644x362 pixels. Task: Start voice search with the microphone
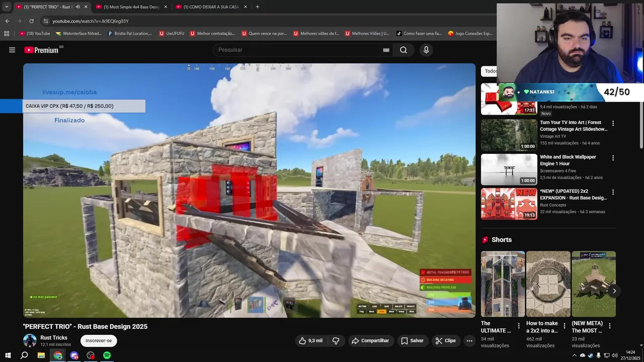(426, 50)
